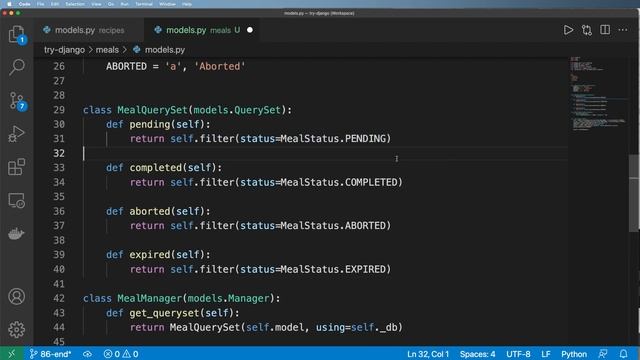640x360 pixels.
Task: Click MealManager class name on line 42
Action: pos(149,298)
